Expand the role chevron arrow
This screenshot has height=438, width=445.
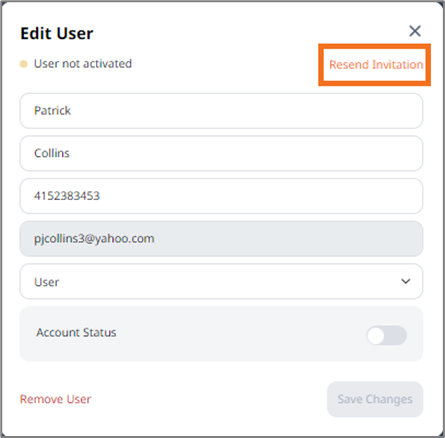(x=406, y=281)
